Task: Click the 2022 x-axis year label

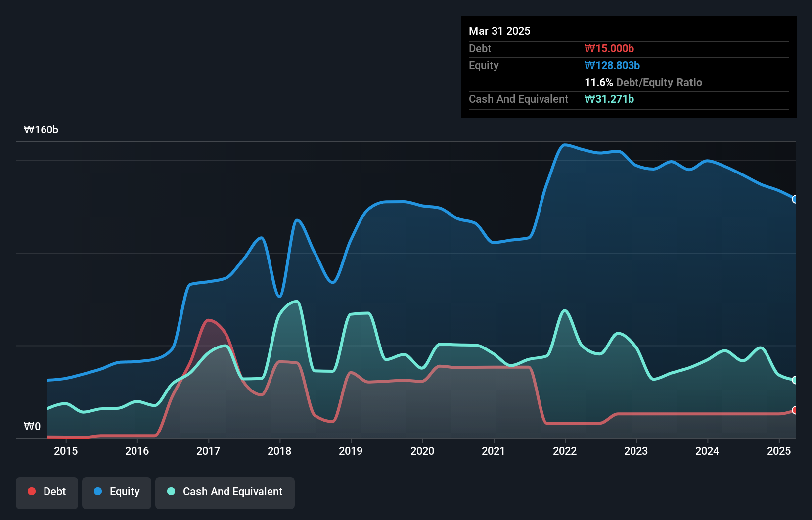Action: (x=565, y=451)
